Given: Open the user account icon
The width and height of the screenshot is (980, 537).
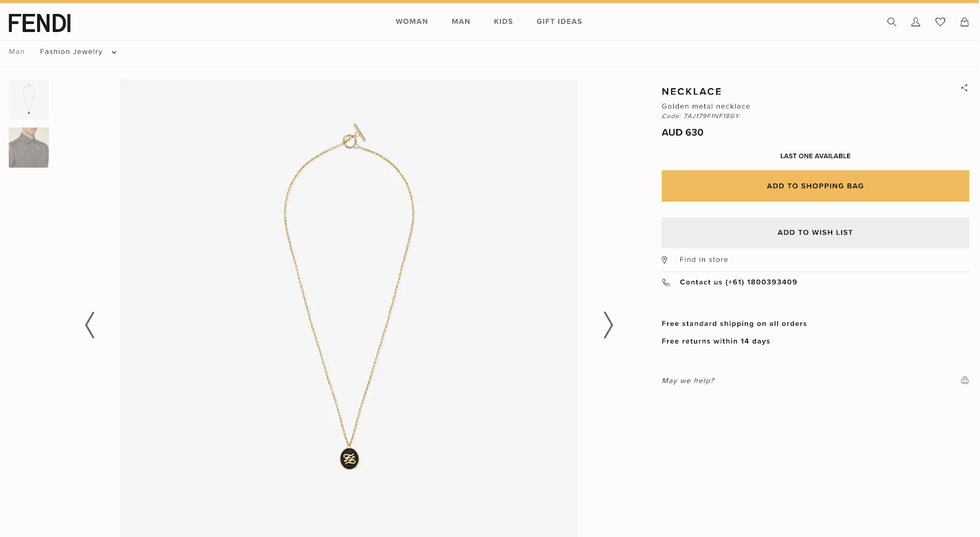Looking at the screenshot, I should coord(916,22).
